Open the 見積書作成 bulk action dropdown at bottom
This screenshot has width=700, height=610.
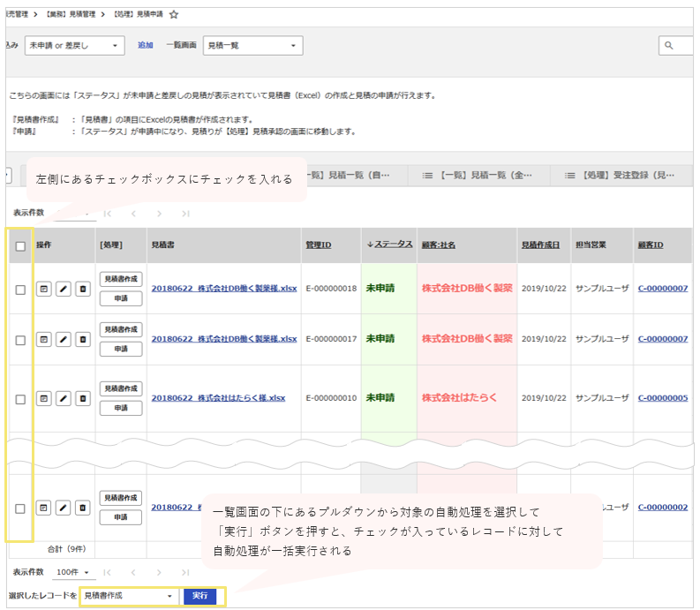point(129,596)
